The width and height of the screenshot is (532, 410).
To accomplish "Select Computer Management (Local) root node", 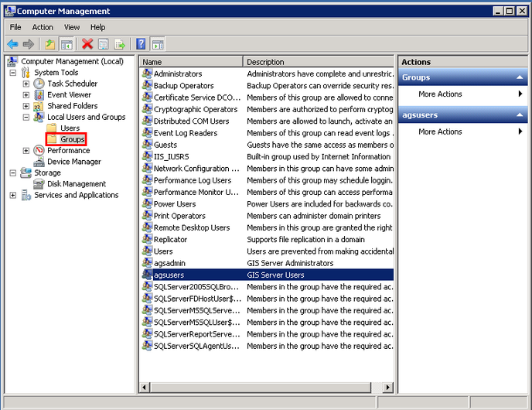I will coord(72,61).
